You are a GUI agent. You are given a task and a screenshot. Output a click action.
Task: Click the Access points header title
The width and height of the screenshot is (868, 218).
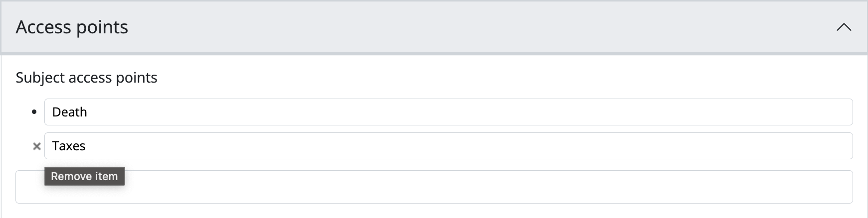coord(72,27)
